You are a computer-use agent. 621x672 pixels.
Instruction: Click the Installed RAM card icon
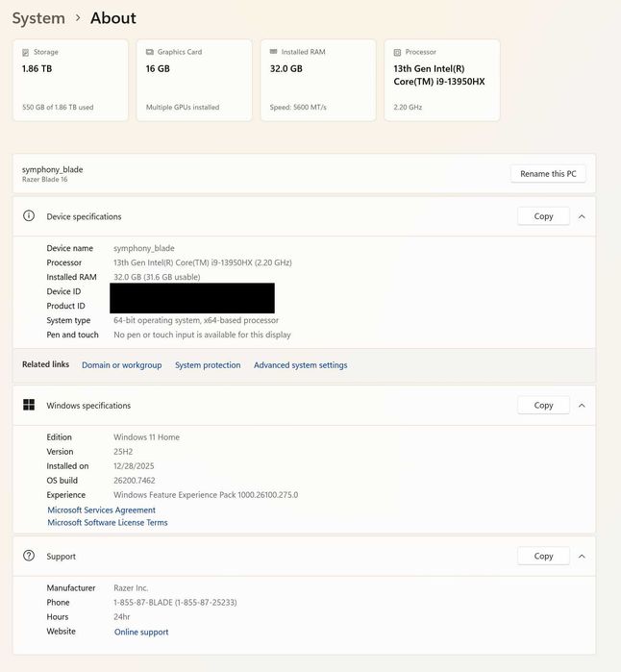click(x=273, y=52)
